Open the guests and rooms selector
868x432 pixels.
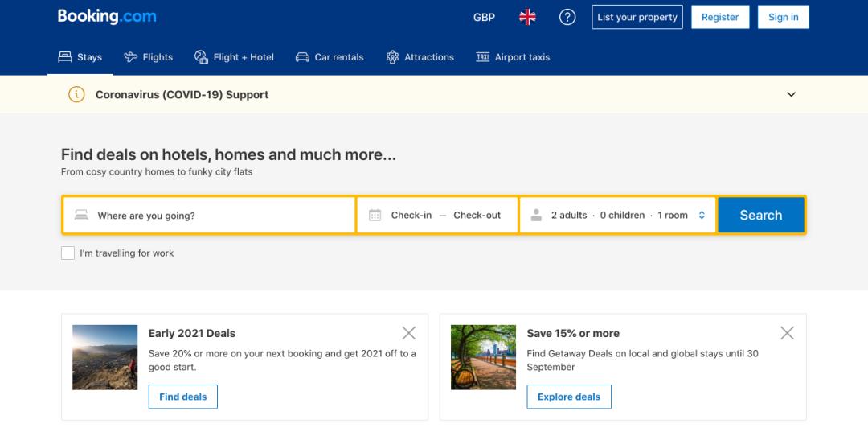(617, 216)
